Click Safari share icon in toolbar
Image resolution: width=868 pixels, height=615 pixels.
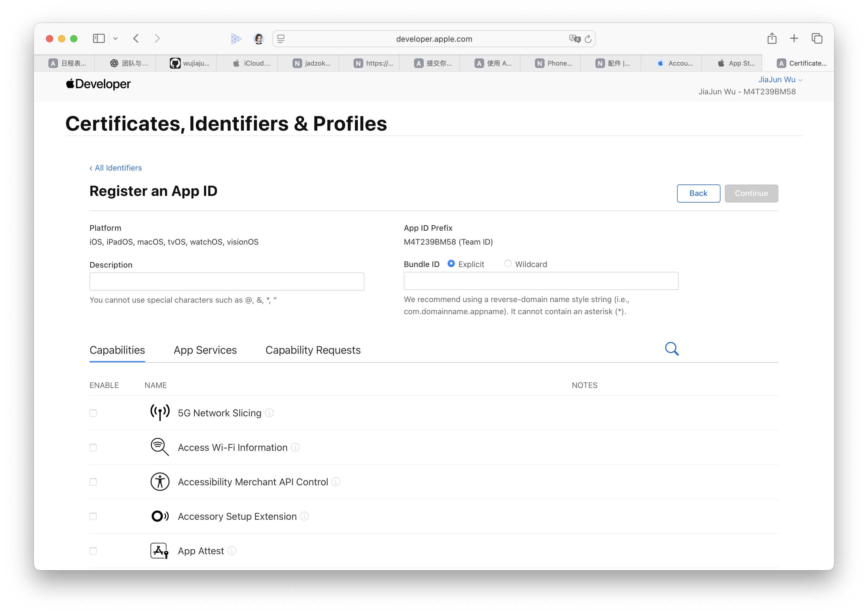[772, 38]
